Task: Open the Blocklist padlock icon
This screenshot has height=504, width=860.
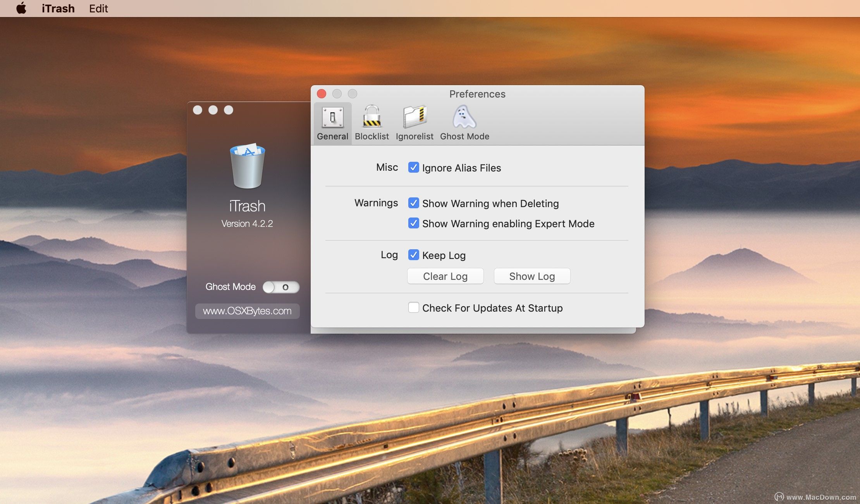Action: [372, 117]
